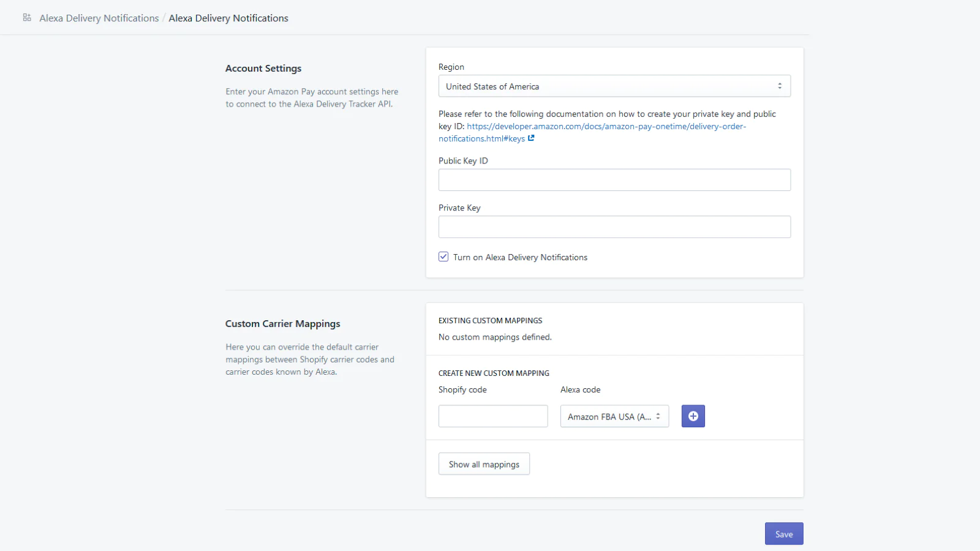Open the first Alexa Delivery Notifications breadcrumb
Image resolution: width=980 pixels, height=551 pixels.
point(99,18)
